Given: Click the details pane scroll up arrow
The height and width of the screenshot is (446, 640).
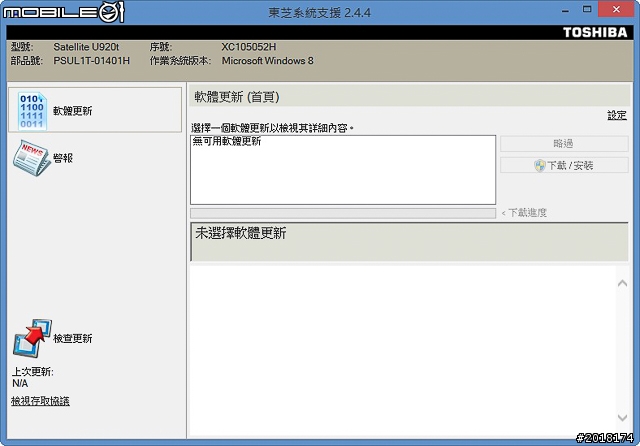Looking at the screenshot, I should [622, 283].
